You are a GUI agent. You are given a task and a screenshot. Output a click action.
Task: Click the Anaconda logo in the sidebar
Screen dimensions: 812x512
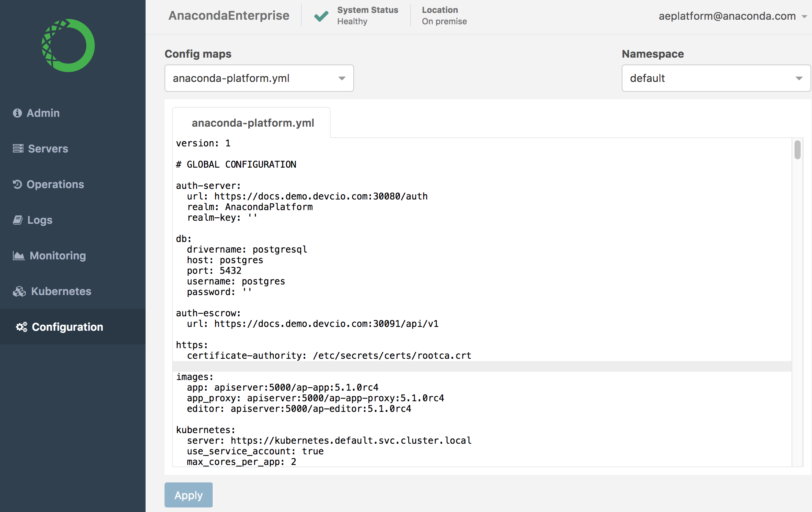click(x=68, y=46)
